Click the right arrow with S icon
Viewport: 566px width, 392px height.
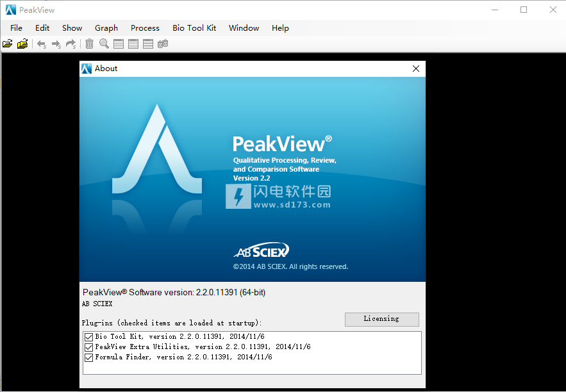click(56, 44)
